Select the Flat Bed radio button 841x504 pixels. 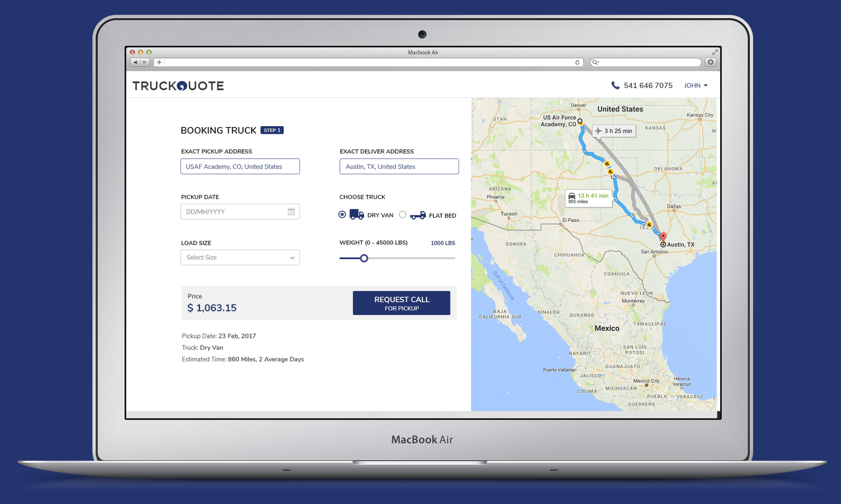pyautogui.click(x=403, y=215)
